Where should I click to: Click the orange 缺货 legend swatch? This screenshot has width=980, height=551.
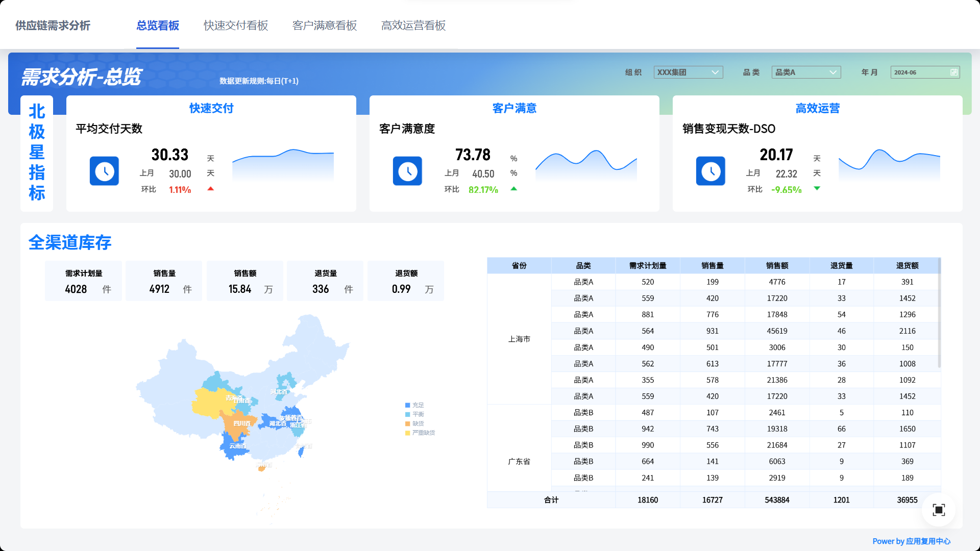[x=408, y=423]
